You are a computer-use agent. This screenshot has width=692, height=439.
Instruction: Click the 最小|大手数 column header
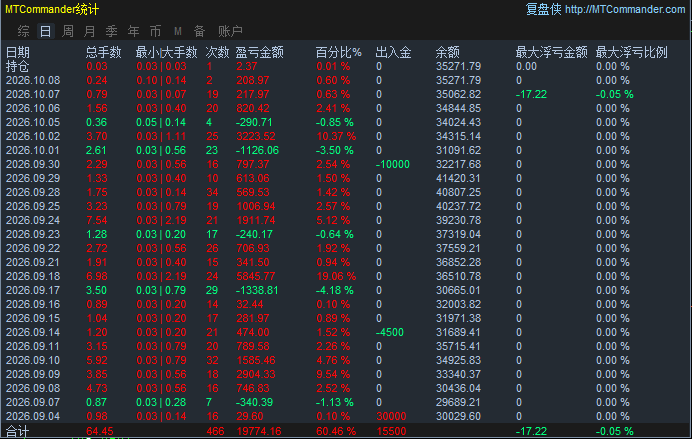(166, 53)
